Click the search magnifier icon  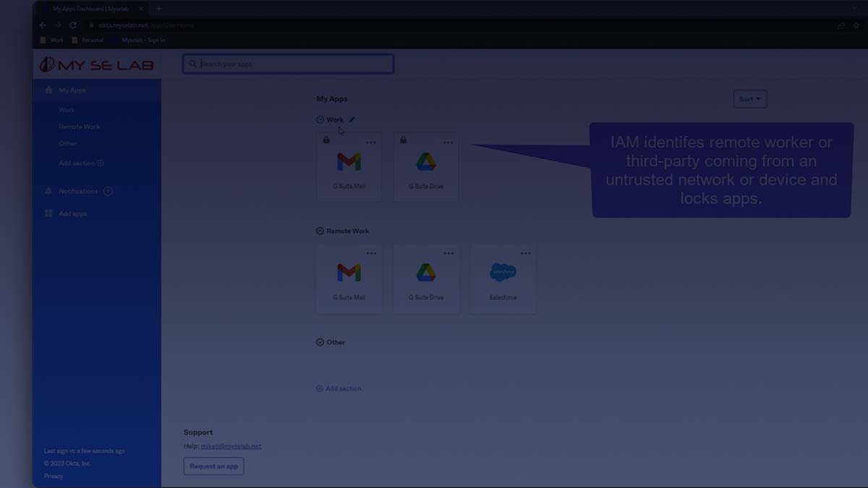192,64
